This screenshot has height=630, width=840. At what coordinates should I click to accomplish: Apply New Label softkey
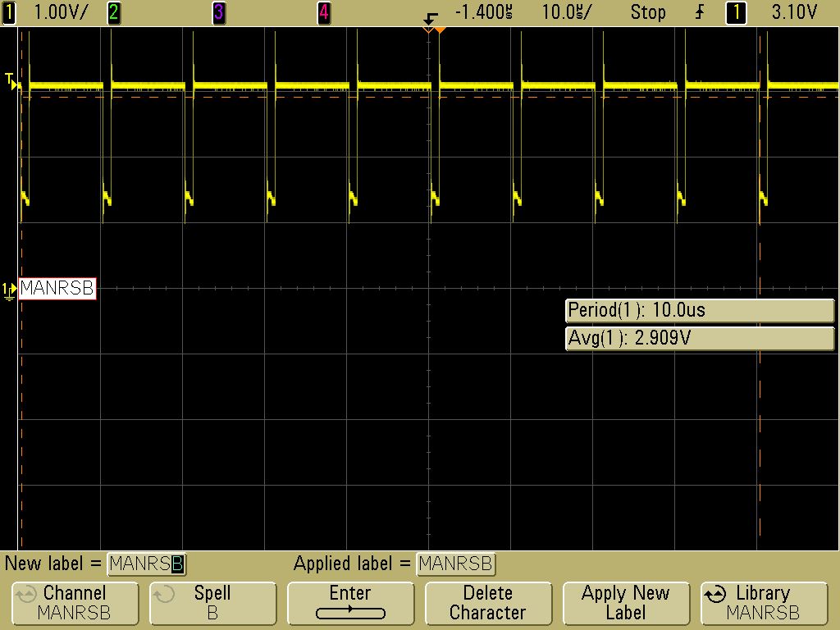[x=626, y=603]
